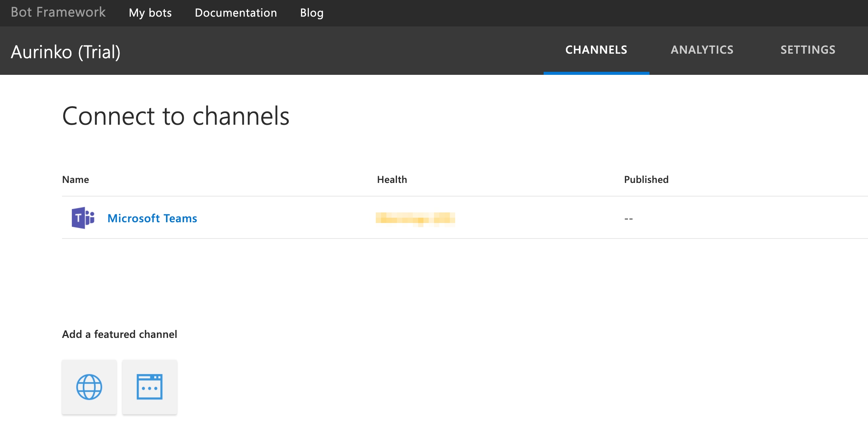The width and height of the screenshot is (868, 446).
Task: Open the Settings tab
Action: coord(808,50)
